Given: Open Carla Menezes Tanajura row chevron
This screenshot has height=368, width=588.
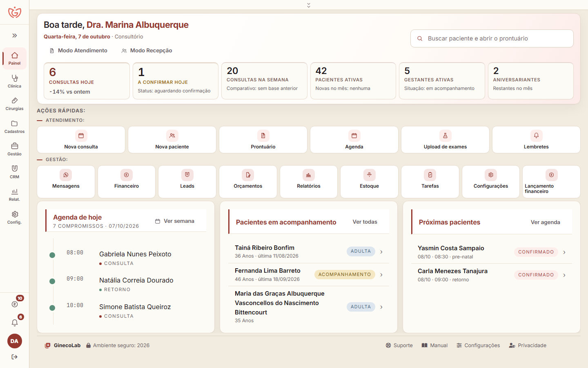Looking at the screenshot, I should point(564,275).
